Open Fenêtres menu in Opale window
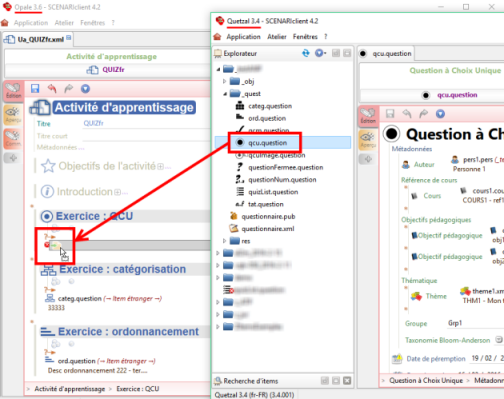Image resolution: width=504 pixels, height=399 pixels. (x=92, y=23)
